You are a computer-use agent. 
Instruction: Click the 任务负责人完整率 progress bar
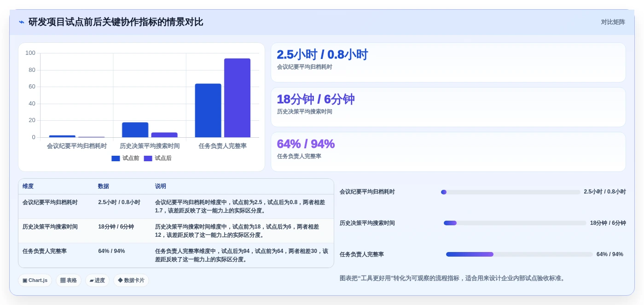pyautogui.click(x=519, y=254)
